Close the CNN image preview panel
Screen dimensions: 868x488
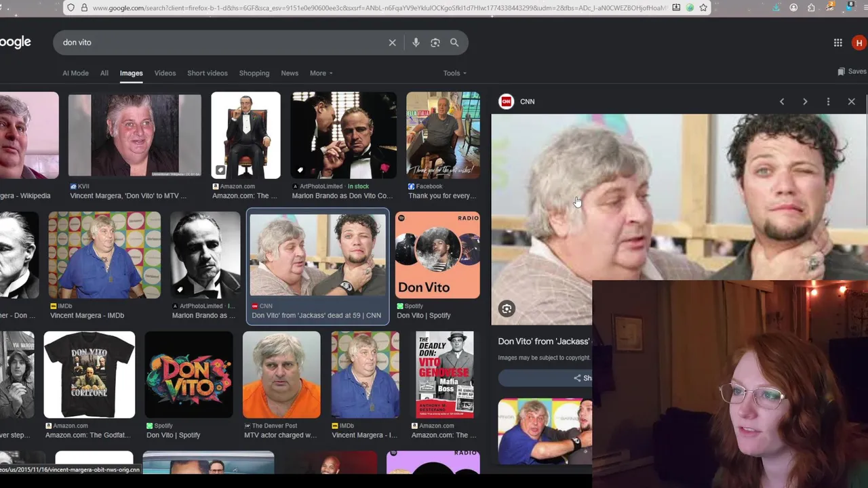tap(852, 102)
